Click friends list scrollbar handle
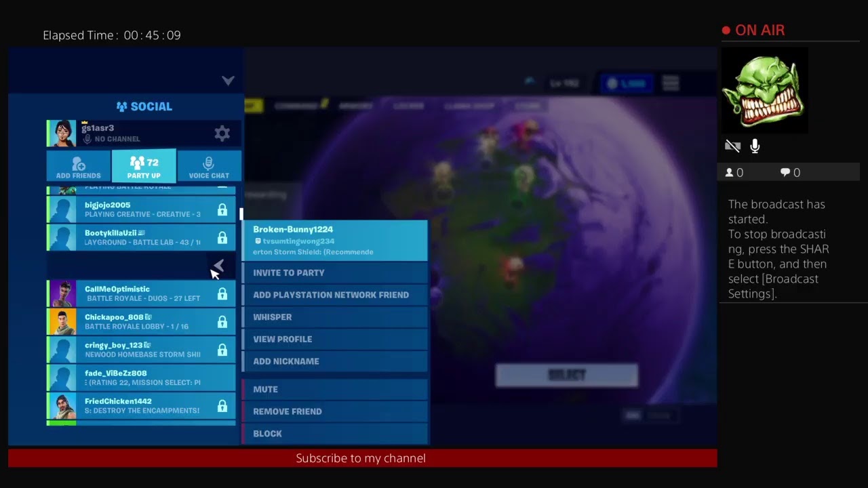The width and height of the screenshot is (868, 488). click(241, 213)
